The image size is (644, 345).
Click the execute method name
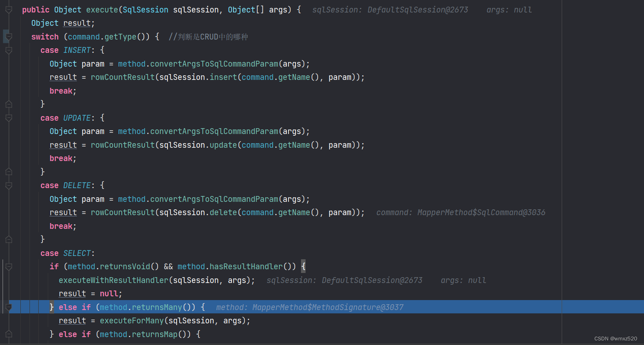(102, 10)
